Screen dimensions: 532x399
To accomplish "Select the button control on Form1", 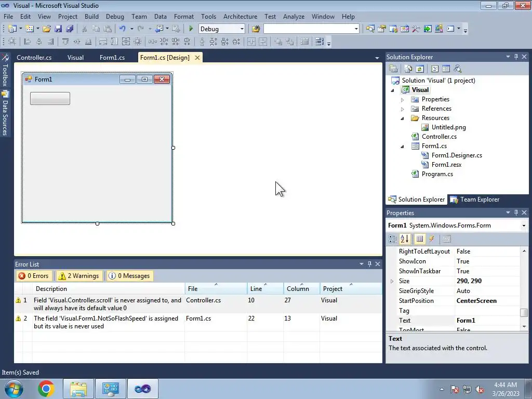I will coord(50,98).
